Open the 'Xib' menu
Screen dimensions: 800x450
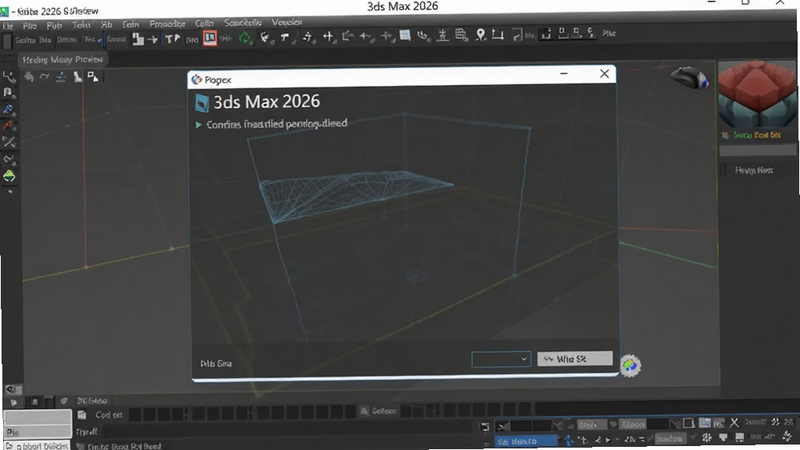click(106, 24)
